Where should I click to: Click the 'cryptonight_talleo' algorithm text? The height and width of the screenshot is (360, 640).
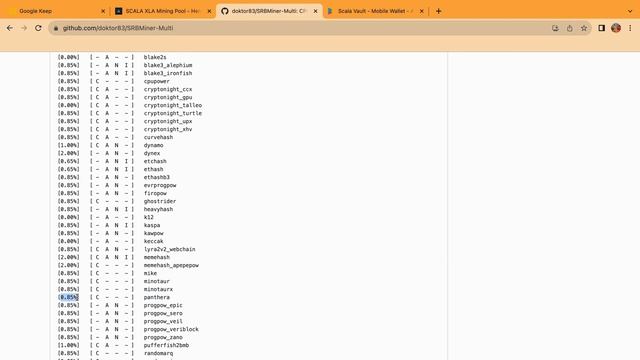173,105
